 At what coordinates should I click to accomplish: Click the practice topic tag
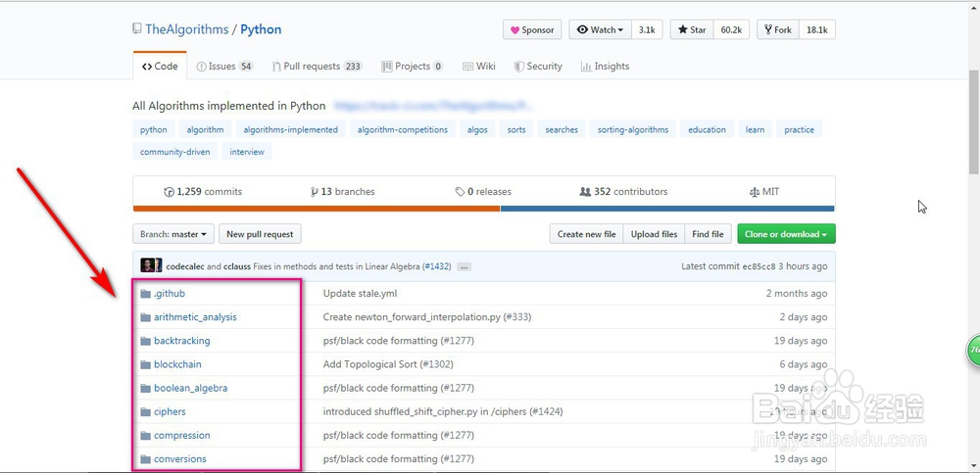[x=800, y=129]
